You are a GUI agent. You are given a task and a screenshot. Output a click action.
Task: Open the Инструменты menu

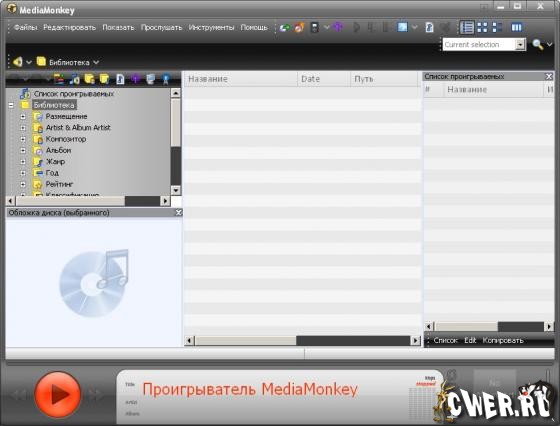(211, 27)
